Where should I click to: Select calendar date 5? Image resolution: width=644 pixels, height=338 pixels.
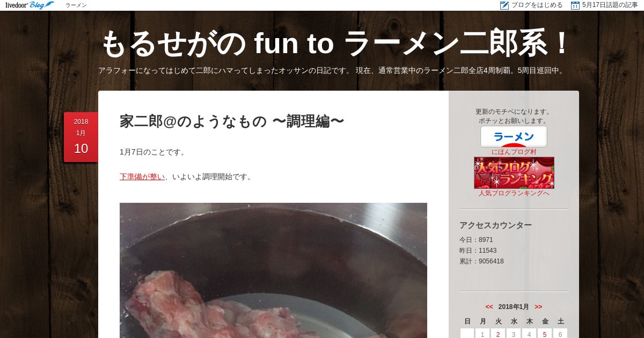(x=545, y=334)
